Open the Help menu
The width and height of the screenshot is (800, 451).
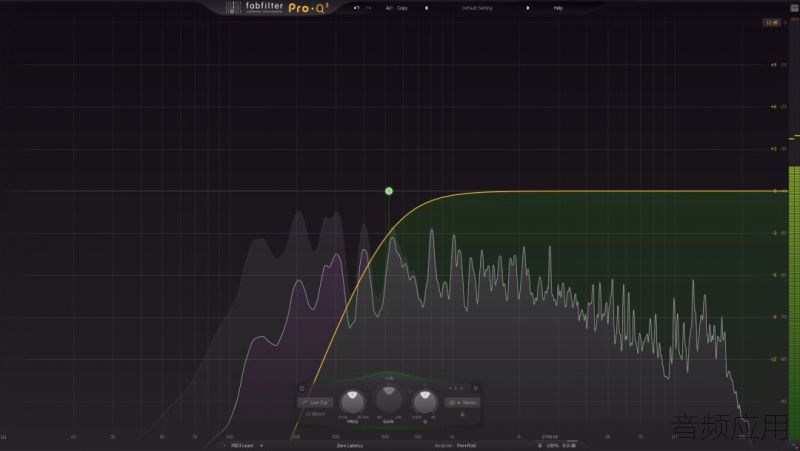[558, 8]
